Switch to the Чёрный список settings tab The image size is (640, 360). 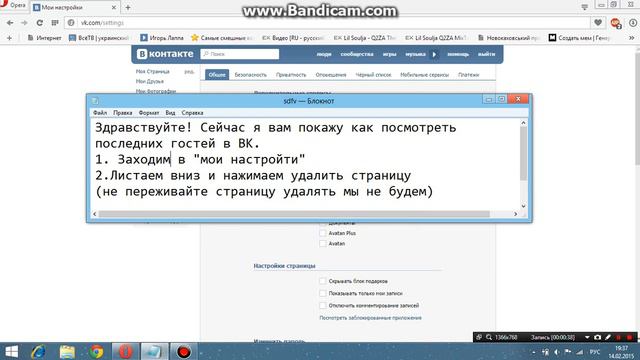point(373,75)
